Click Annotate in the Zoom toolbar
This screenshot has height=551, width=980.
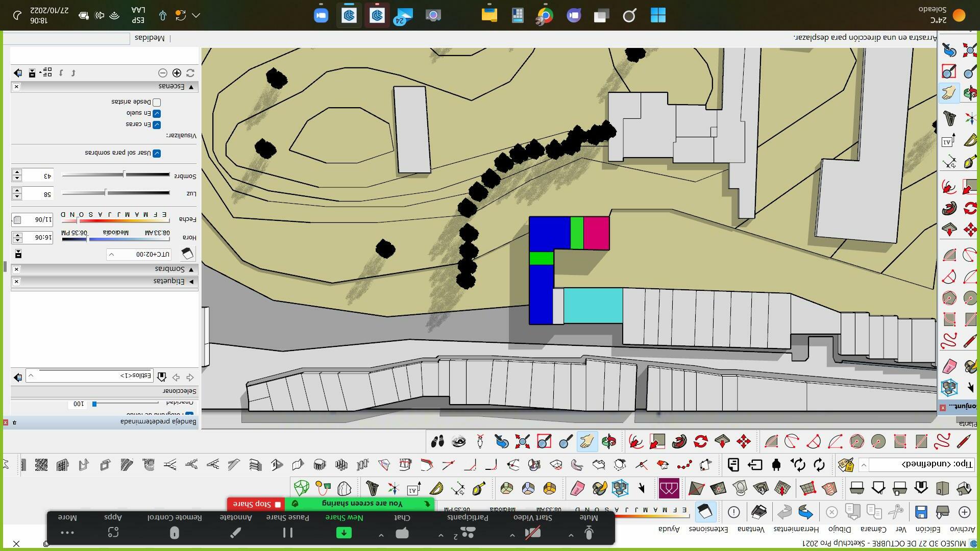pyautogui.click(x=236, y=525)
